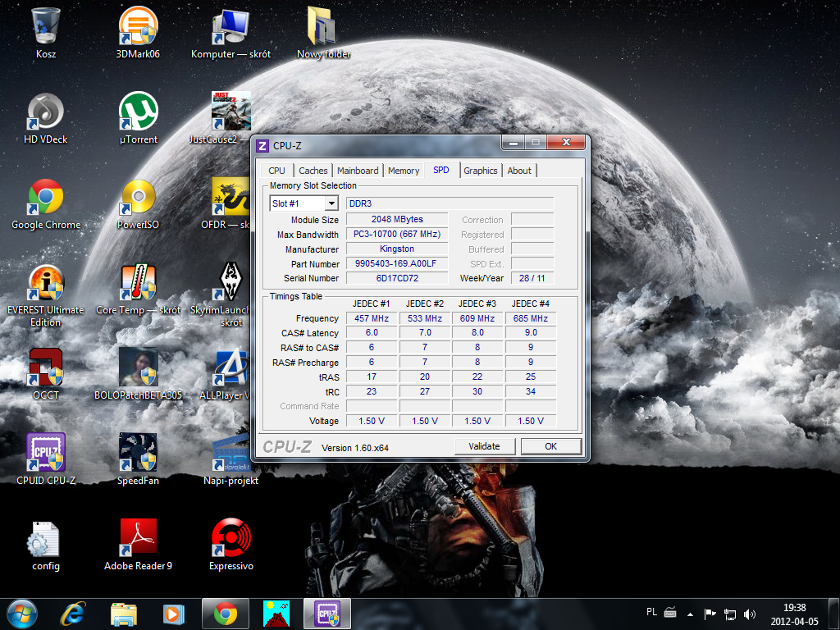Click Google Chrome in the taskbar
The image size is (840, 630).
(225, 613)
